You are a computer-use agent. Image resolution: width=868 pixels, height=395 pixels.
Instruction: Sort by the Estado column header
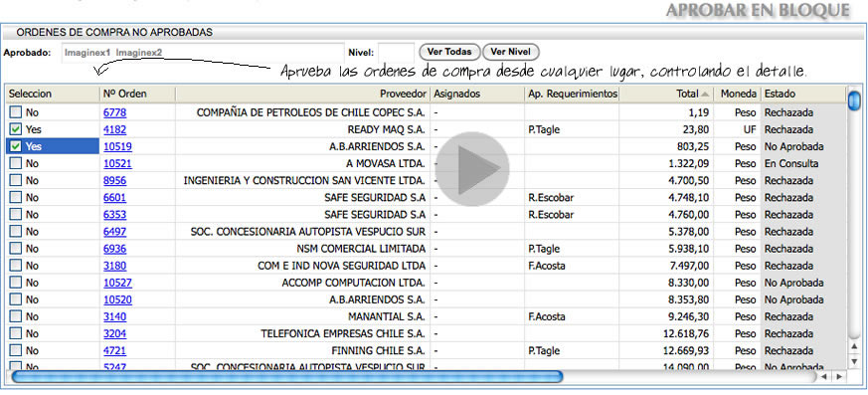coord(803,95)
